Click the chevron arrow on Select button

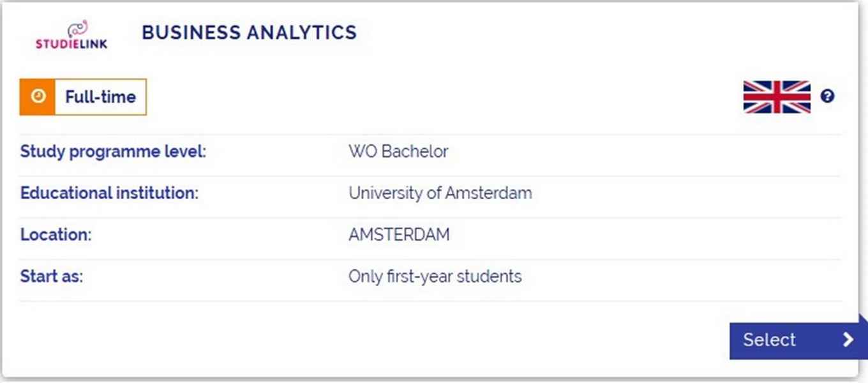coord(848,340)
